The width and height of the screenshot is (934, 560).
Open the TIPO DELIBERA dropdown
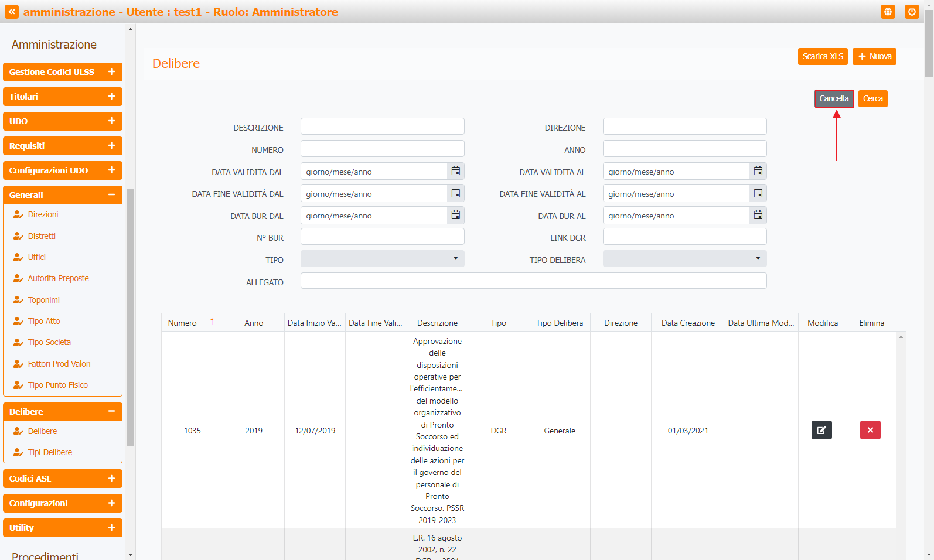[x=684, y=259]
